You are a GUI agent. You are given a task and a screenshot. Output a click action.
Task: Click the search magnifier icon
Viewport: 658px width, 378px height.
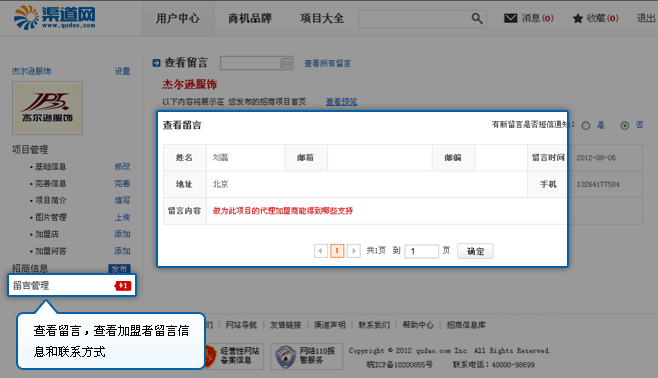tap(477, 18)
